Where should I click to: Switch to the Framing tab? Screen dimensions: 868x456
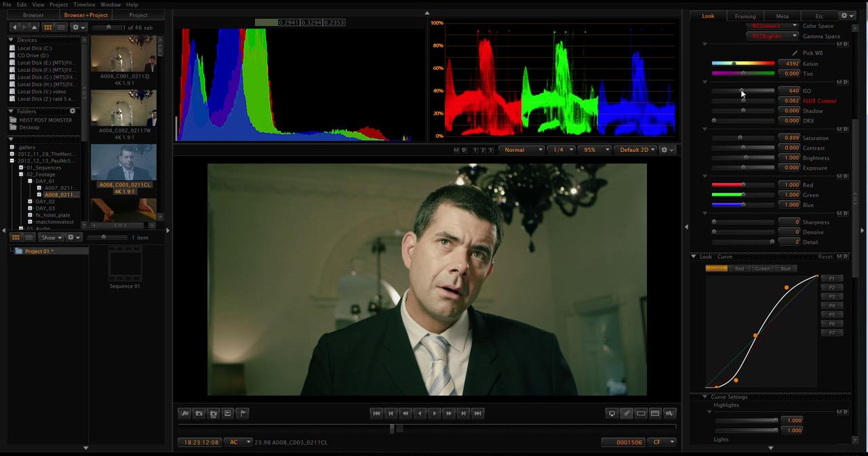click(x=745, y=16)
